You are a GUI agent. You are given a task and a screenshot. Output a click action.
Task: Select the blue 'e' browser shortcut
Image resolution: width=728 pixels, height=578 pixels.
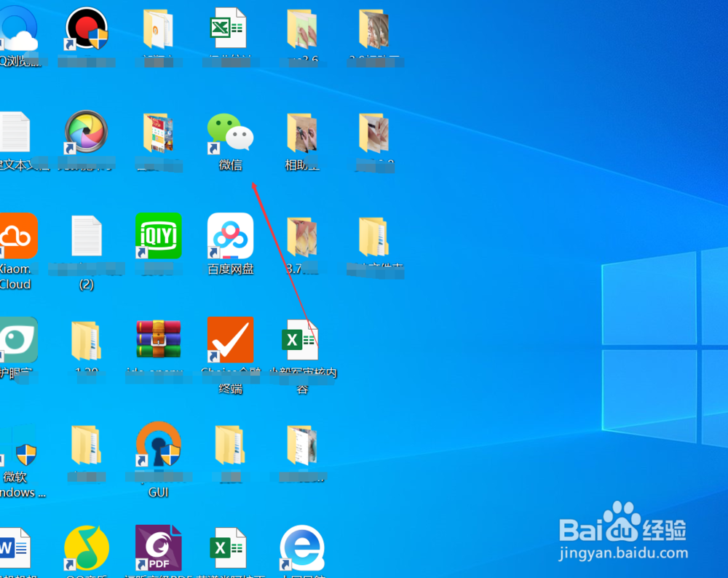click(x=302, y=548)
